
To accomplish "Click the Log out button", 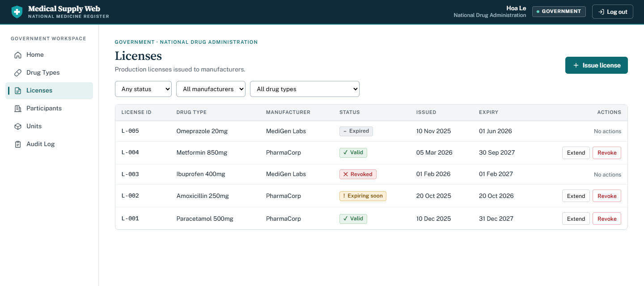I will click(612, 12).
